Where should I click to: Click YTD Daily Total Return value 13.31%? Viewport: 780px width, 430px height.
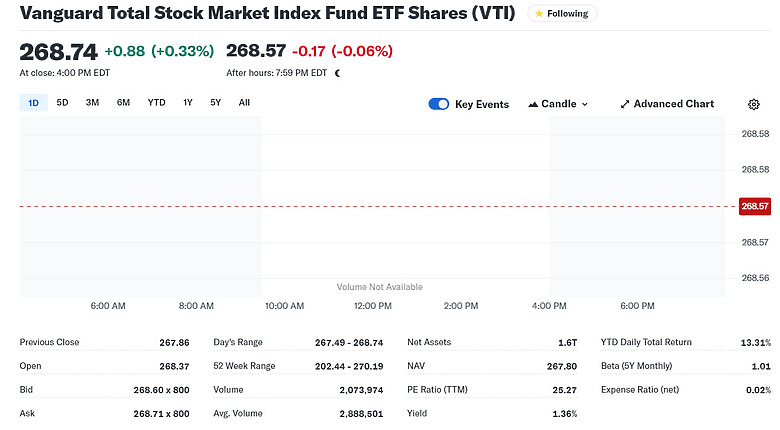pos(756,342)
